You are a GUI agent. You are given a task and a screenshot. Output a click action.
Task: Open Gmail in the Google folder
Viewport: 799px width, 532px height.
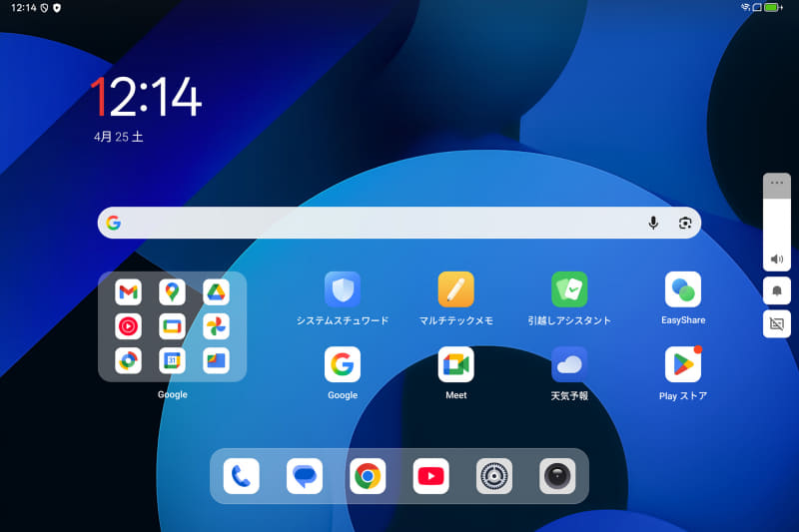128,291
